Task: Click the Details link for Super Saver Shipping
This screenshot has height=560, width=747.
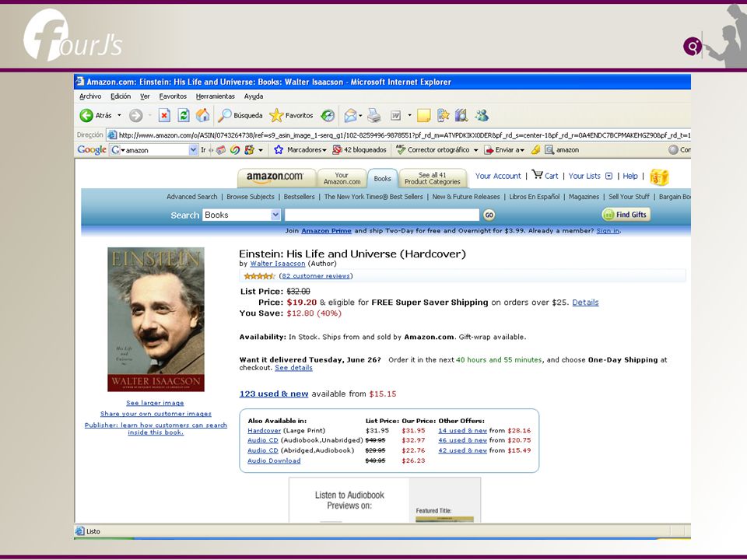Action: click(585, 303)
